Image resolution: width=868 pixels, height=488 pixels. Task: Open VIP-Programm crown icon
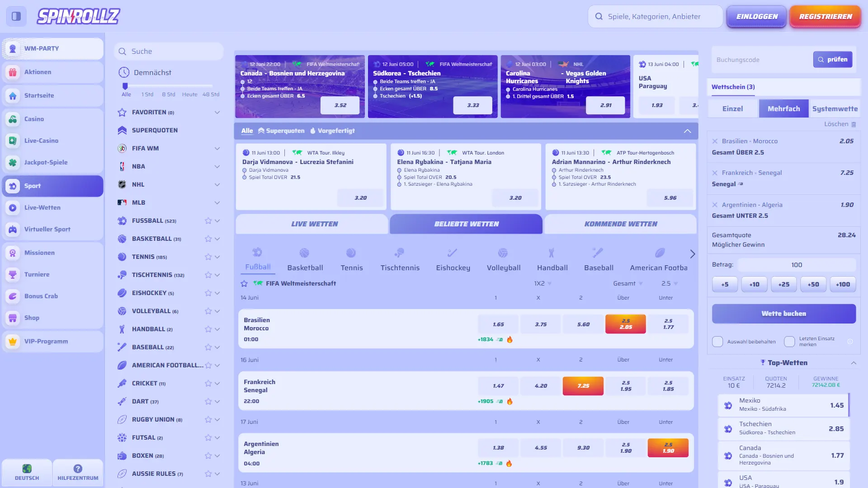pos(13,341)
